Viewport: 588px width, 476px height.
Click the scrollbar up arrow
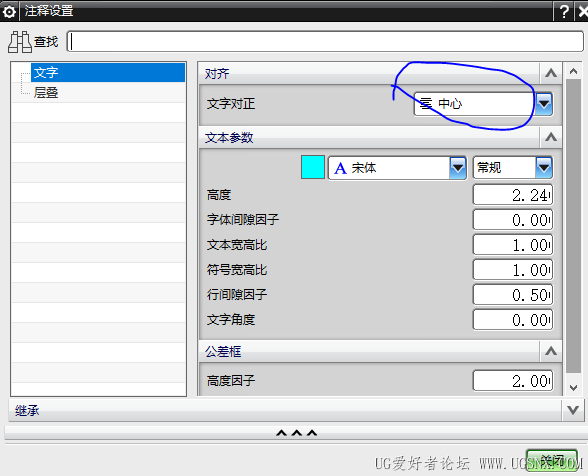tap(573, 71)
